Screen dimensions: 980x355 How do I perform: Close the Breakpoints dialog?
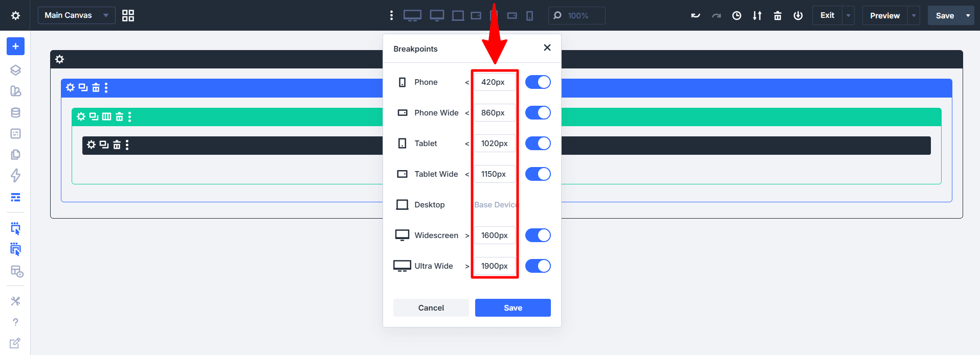click(547, 48)
